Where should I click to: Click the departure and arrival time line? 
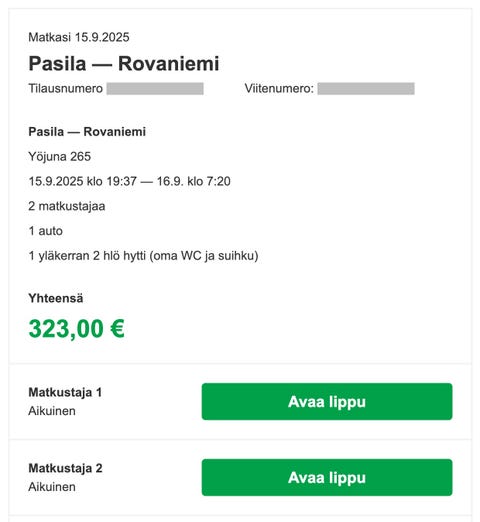(x=129, y=181)
